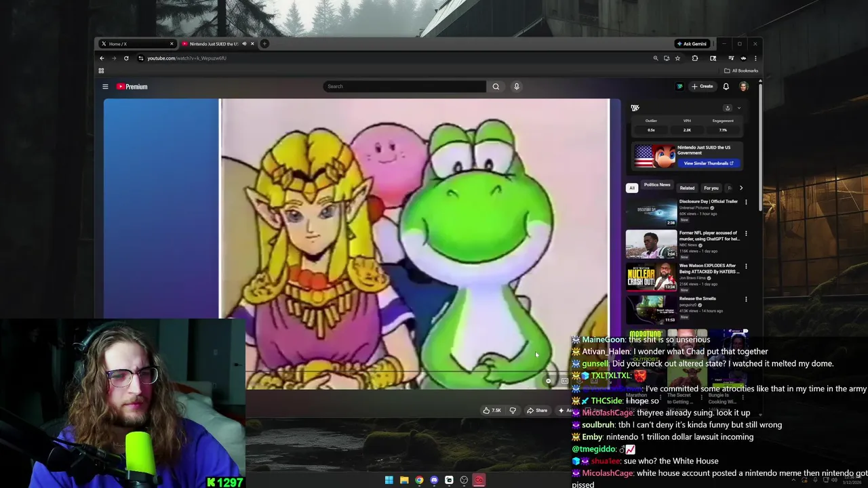
Task: Open a new browser tab
Action: (x=264, y=44)
